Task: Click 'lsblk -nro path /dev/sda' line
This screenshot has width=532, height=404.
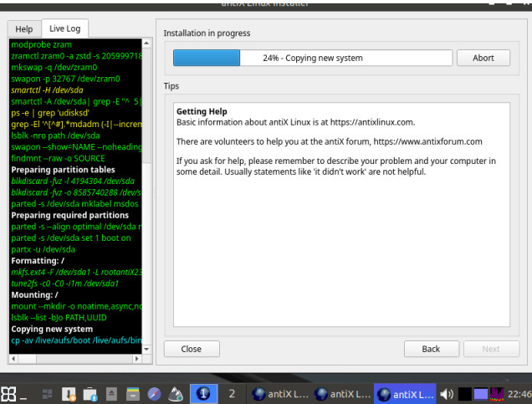Action: point(55,136)
